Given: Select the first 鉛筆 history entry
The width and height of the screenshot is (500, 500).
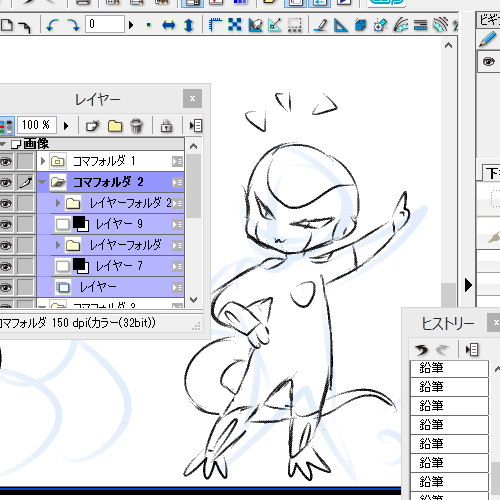Looking at the screenshot, I should [x=449, y=368].
